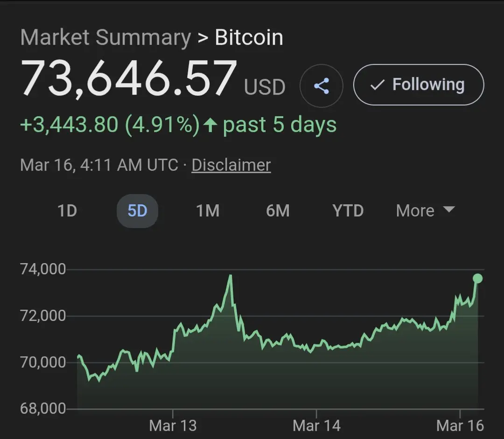Click the 74,000 y-axis label

43,269
